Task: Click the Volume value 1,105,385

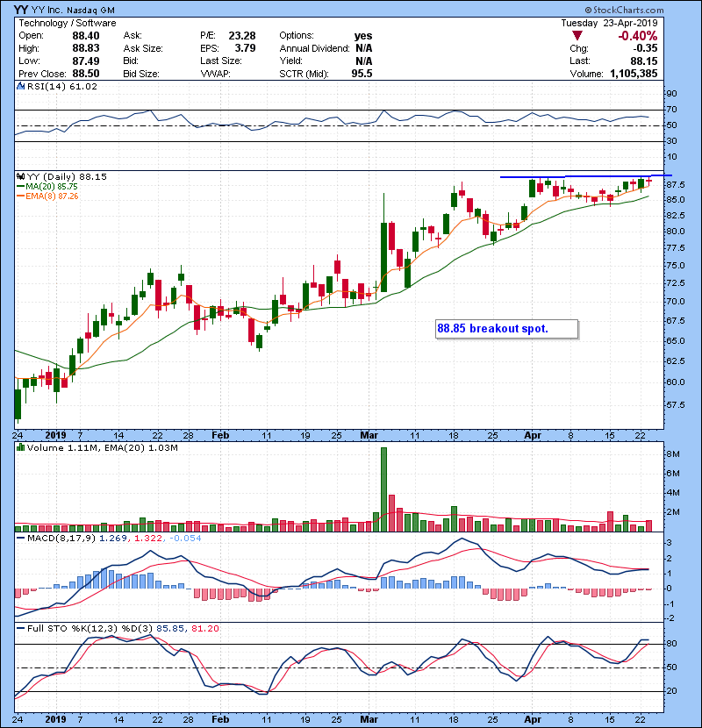Action: pyautogui.click(x=634, y=74)
